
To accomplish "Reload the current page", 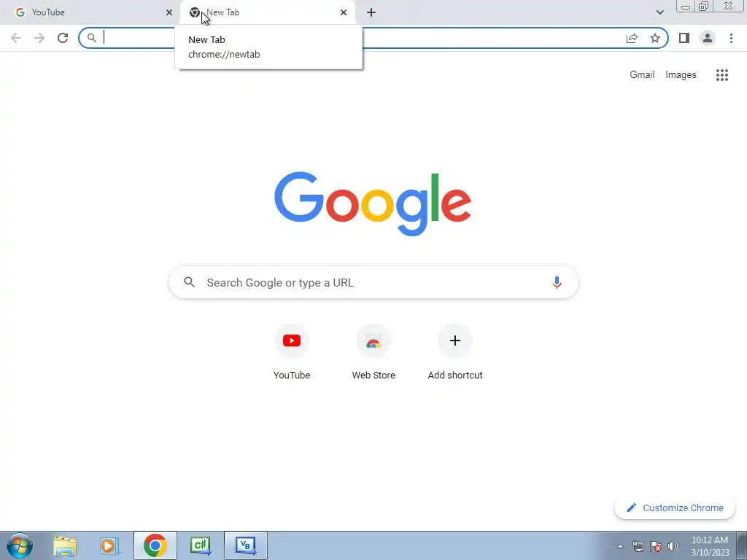I will [x=63, y=38].
